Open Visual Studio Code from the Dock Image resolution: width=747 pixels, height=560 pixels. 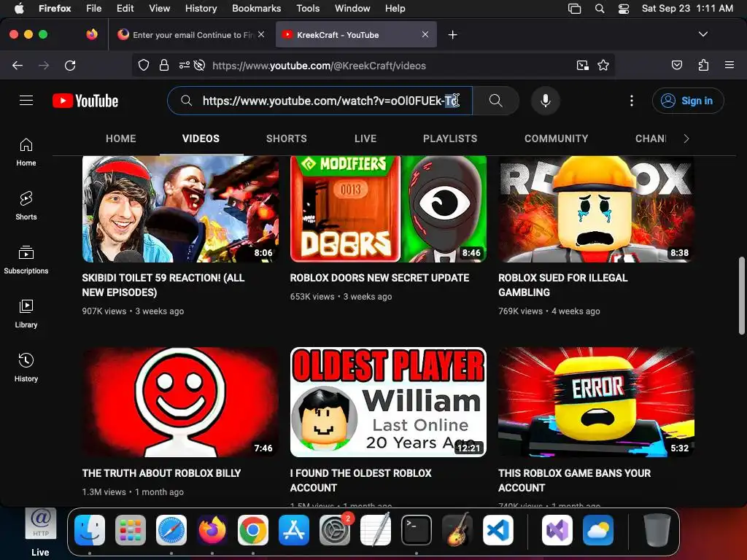[x=498, y=530]
